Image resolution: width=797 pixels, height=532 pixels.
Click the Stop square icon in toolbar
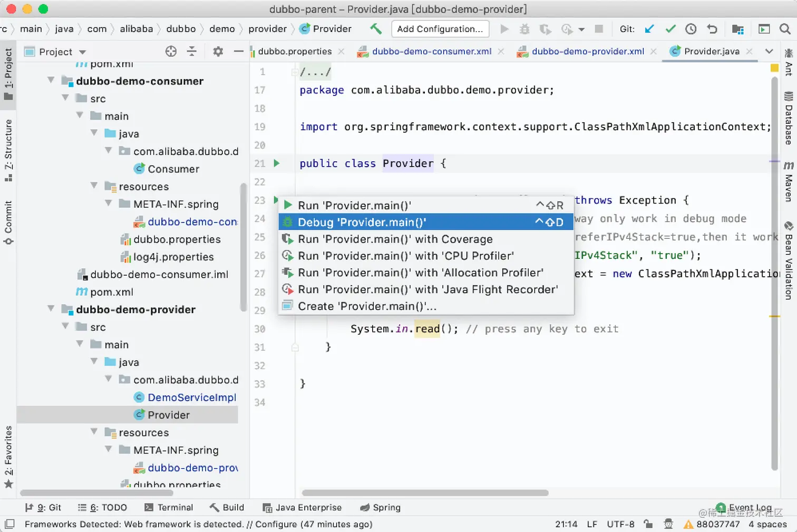click(599, 28)
